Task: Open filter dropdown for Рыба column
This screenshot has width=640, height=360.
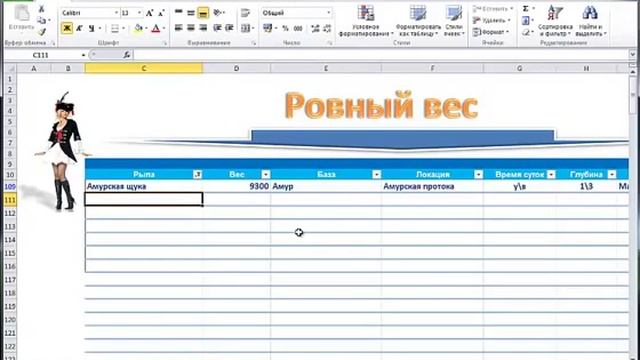Action: pos(197,175)
